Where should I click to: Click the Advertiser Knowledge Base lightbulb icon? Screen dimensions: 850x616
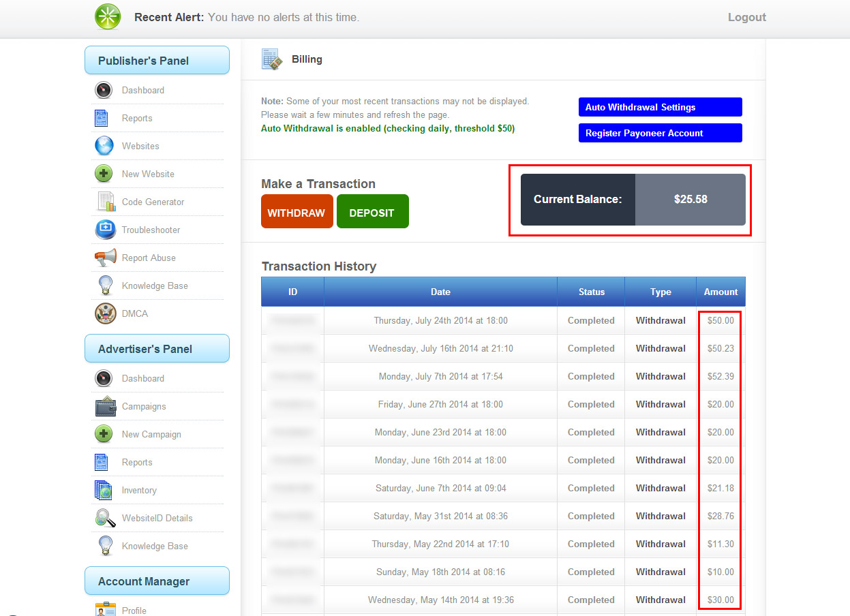[105, 546]
